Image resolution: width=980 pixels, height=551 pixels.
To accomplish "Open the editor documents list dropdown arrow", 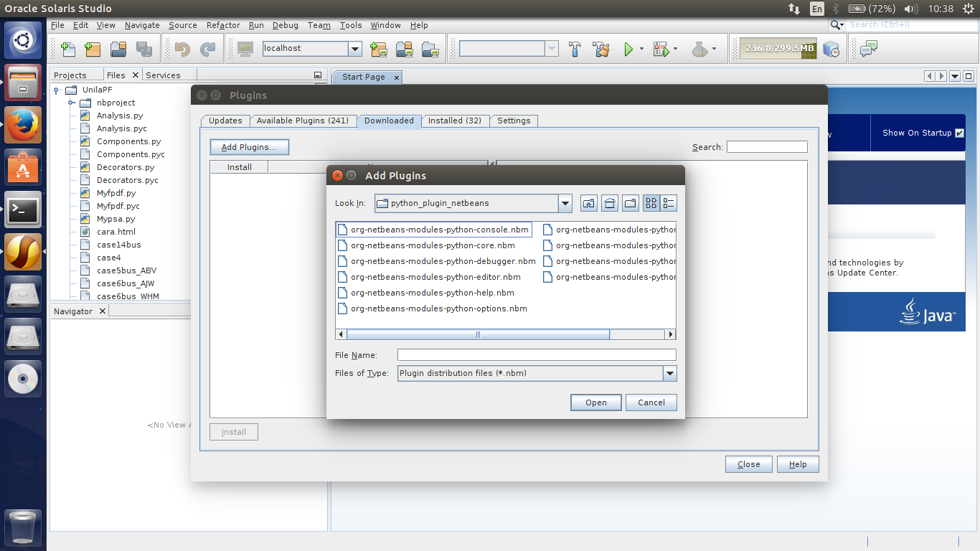I will [x=955, y=76].
